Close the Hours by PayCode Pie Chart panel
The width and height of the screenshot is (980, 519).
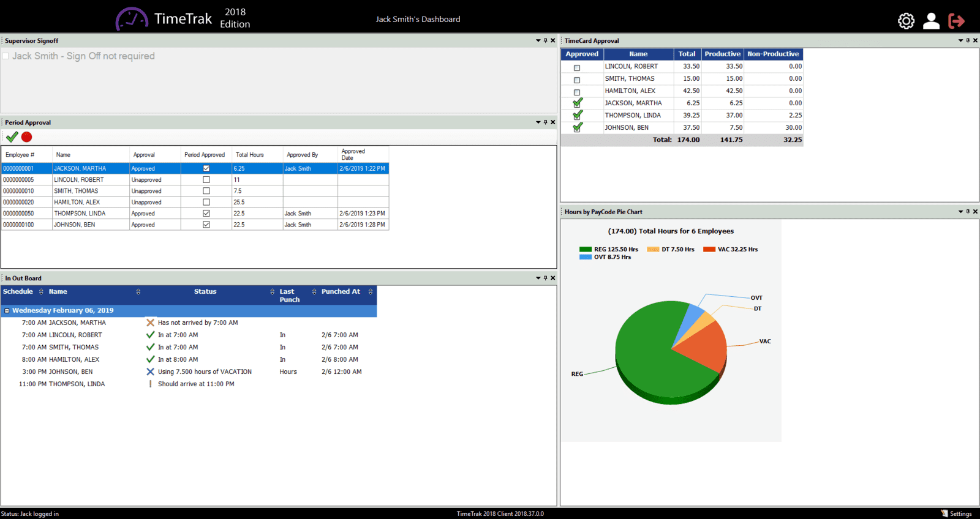coord(975,212)
